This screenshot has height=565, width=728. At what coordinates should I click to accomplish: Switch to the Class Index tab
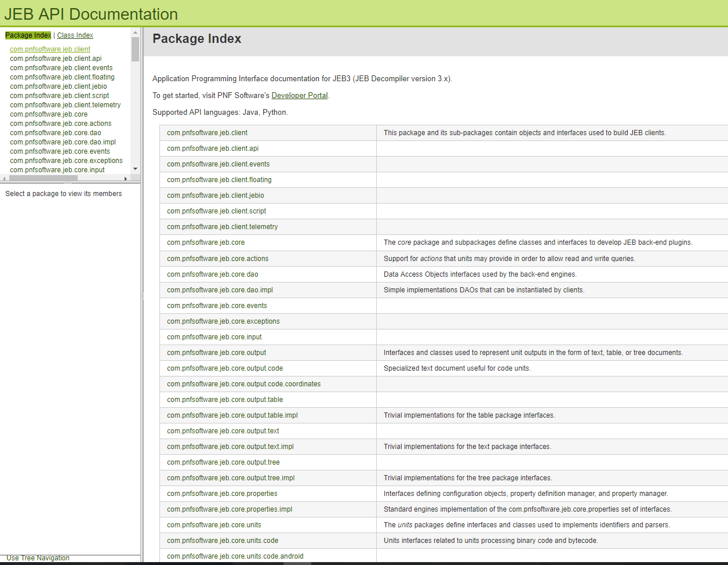[75, 35]
